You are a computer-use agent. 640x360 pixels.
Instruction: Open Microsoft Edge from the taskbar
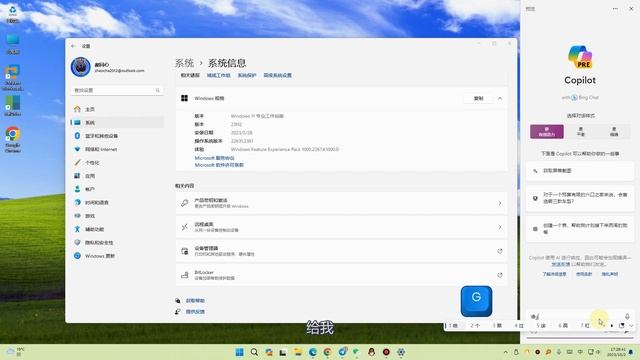coord(313,352)
